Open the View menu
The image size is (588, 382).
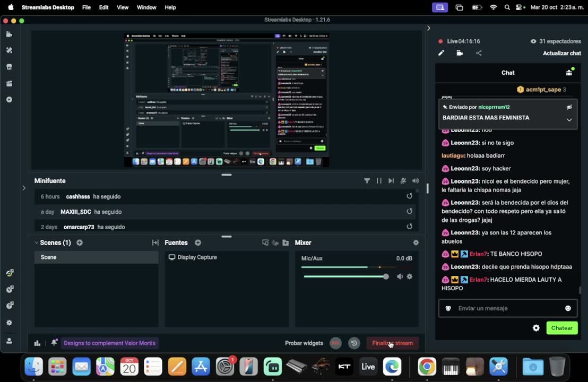click(x=123, y=7)
